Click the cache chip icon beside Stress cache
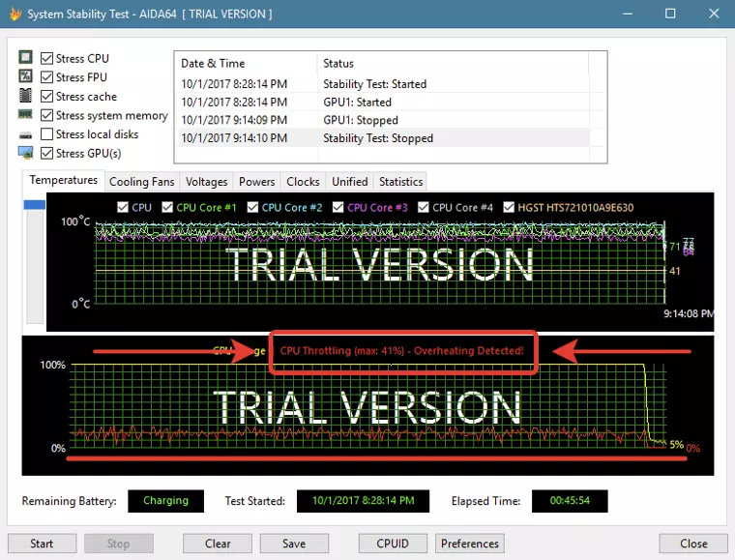 (x=25, y=95)
